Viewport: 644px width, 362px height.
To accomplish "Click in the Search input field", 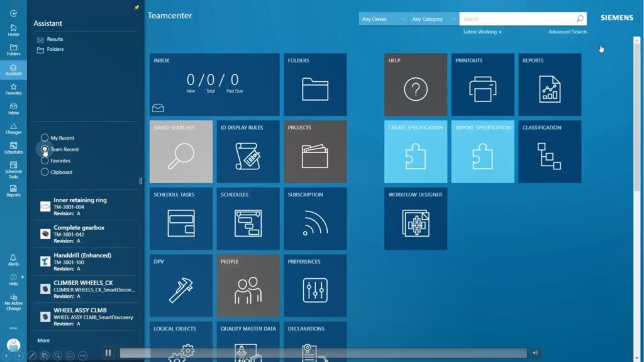I will [x=518, y=19].
